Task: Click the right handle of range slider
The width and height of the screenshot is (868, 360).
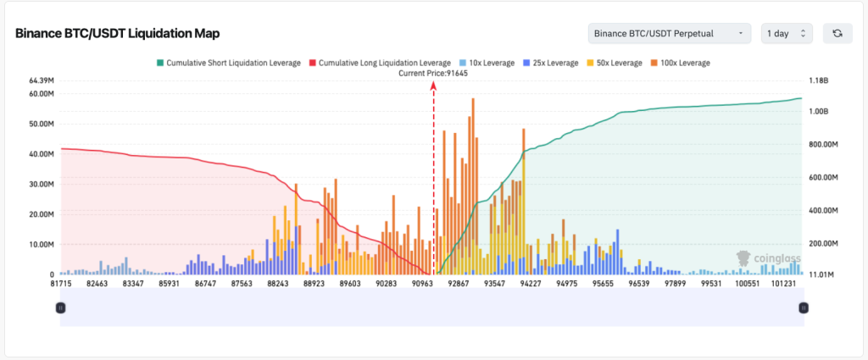Action: pyautogui.click(x=804, y=309)
